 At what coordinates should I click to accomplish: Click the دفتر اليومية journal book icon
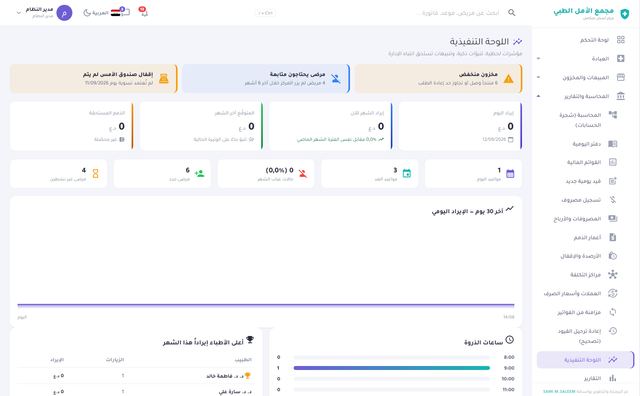coord(613,144)
